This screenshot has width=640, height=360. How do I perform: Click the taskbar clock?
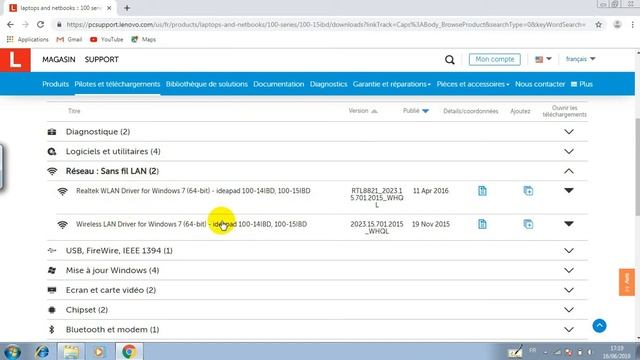pyautogui.click(x=618, y=352)
